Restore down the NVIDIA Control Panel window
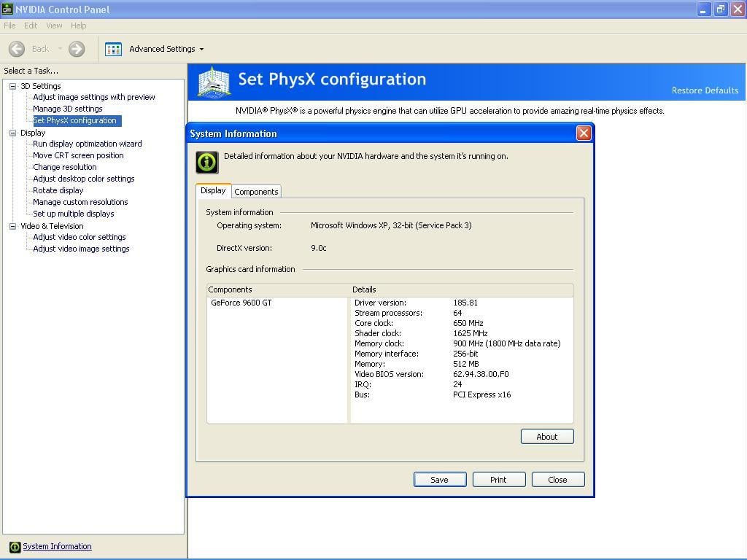 click(720, 9)
